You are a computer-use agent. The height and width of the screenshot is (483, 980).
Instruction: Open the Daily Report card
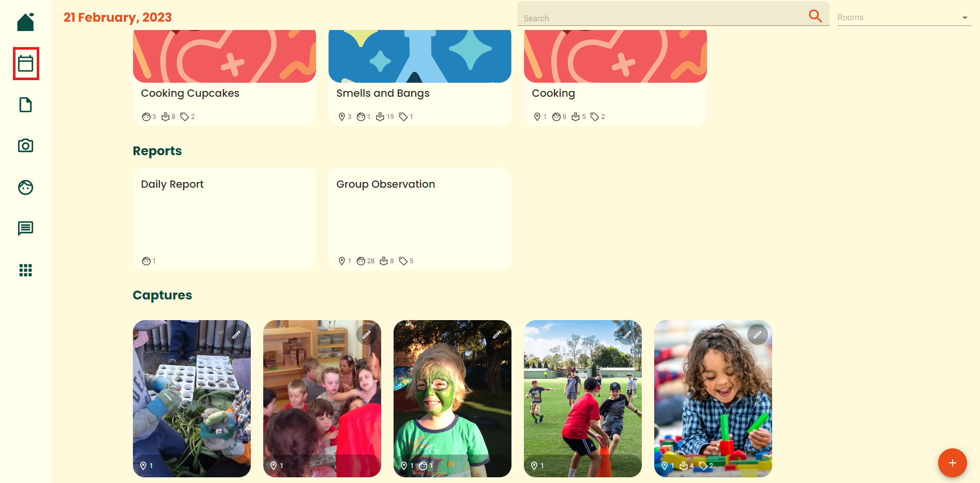tap(224, 219)
